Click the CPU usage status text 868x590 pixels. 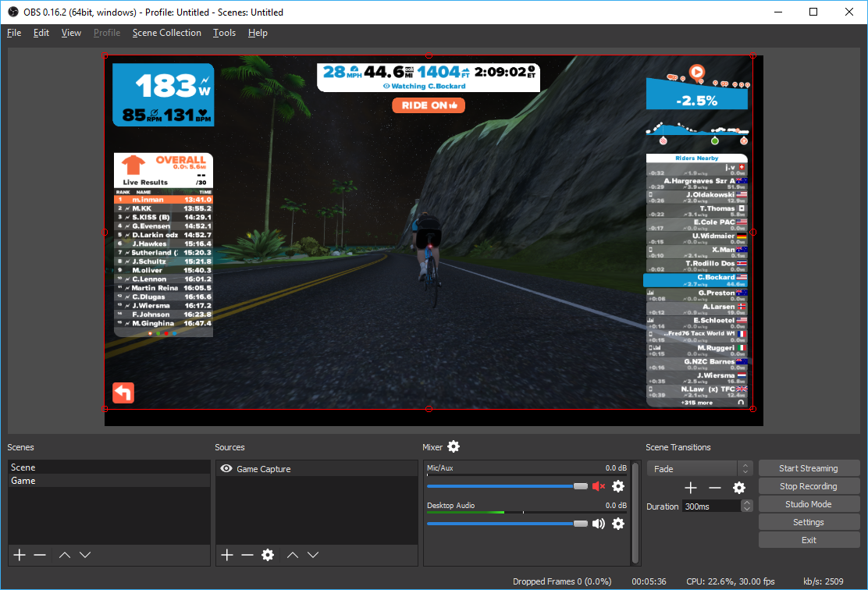coord(730,581)
